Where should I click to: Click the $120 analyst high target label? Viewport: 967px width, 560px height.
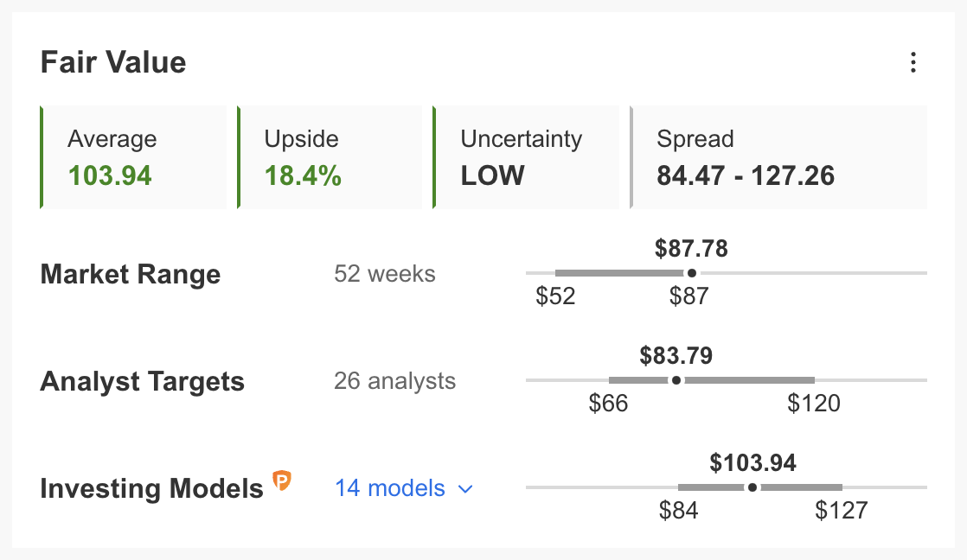tap(814, 404)
